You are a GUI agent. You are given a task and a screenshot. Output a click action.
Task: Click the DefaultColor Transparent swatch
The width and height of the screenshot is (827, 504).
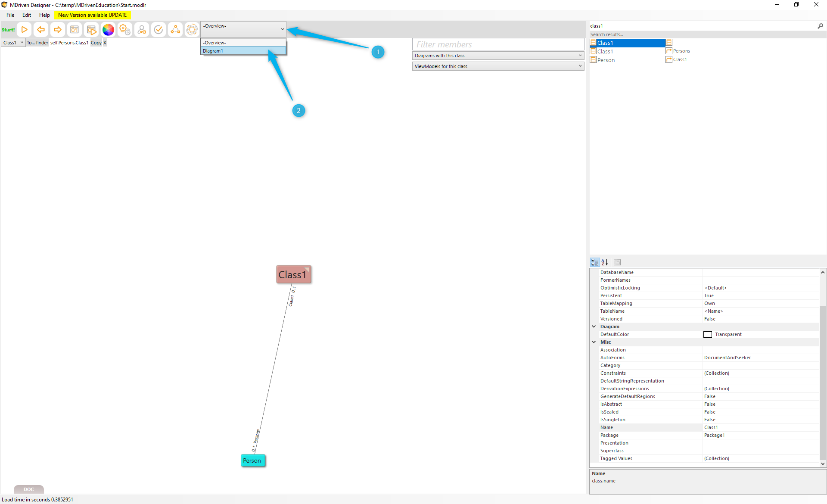(708, 334)
